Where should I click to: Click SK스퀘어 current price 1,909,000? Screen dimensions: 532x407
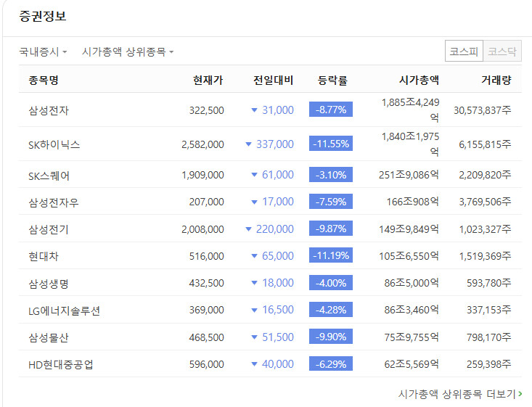point(202,175)
